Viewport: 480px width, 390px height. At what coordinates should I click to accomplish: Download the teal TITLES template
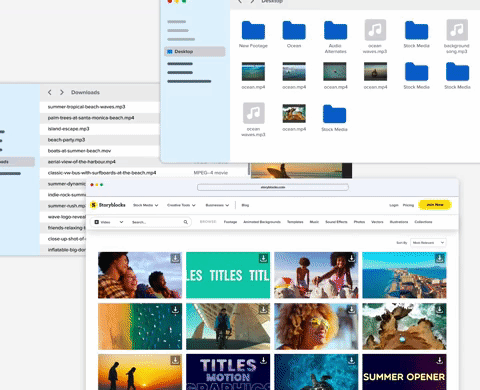(263, 258)
